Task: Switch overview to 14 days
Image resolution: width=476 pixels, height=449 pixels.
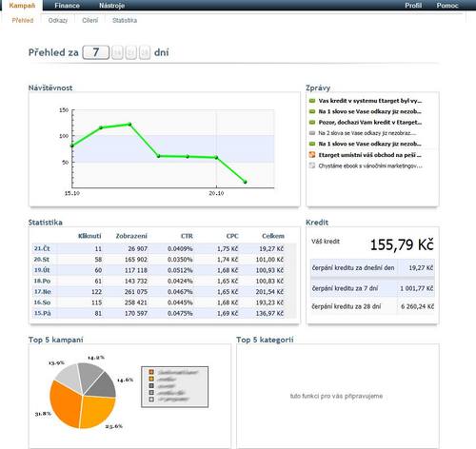Action: [117, 52]
